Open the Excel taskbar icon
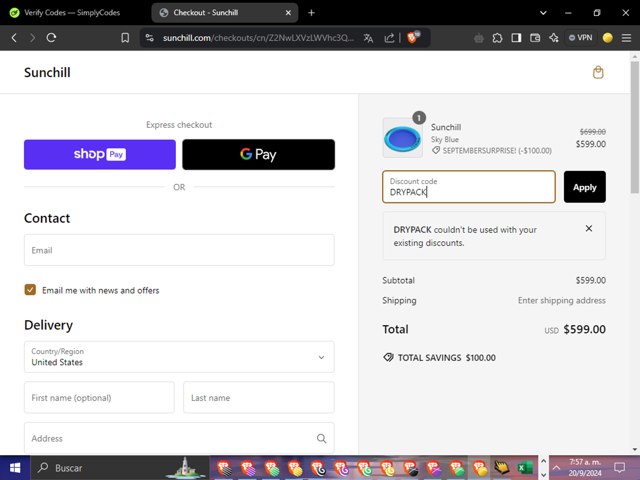 (x=525, y=468)
